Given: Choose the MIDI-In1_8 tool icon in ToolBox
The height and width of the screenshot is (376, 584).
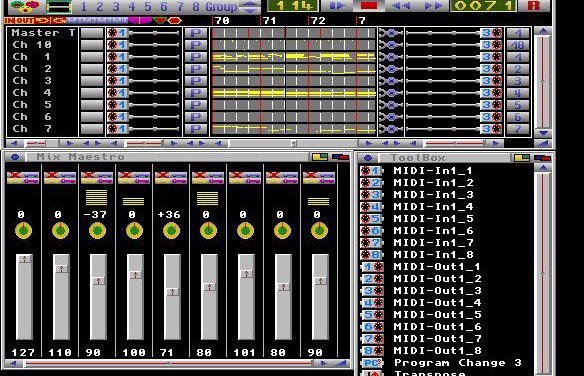Looking at the screenshot, I should 371,255.
